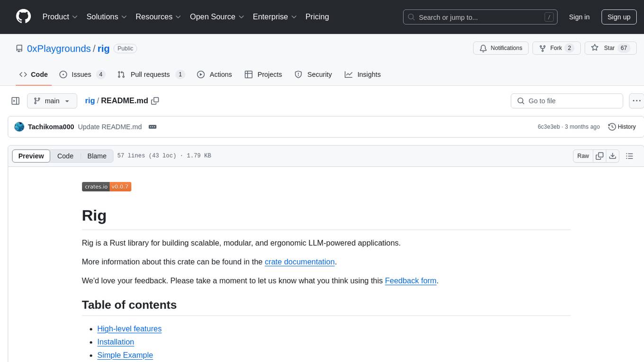Open the Raw file view
The width and height of the screenshot is (644, 362).
pos(583,156)
